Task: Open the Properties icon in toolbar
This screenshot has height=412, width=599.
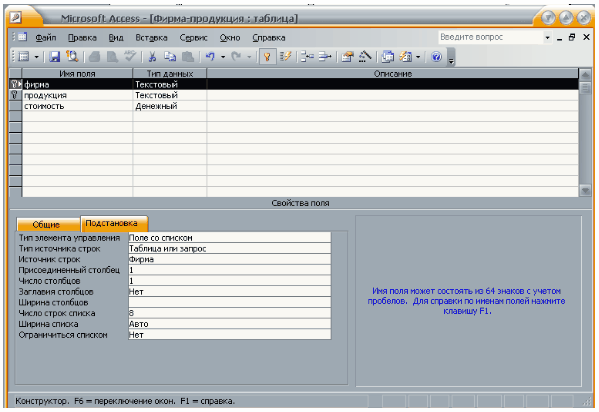Action: pos(348,57)
